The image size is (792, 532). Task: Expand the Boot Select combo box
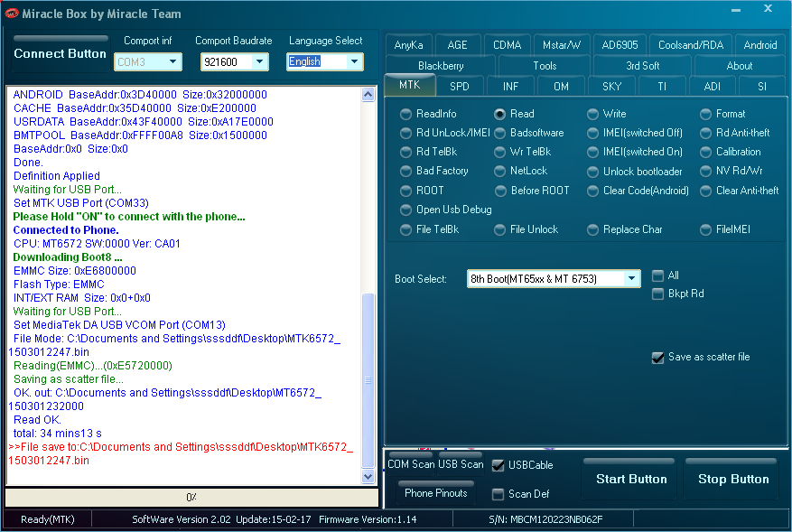click(x=631, y=278)
